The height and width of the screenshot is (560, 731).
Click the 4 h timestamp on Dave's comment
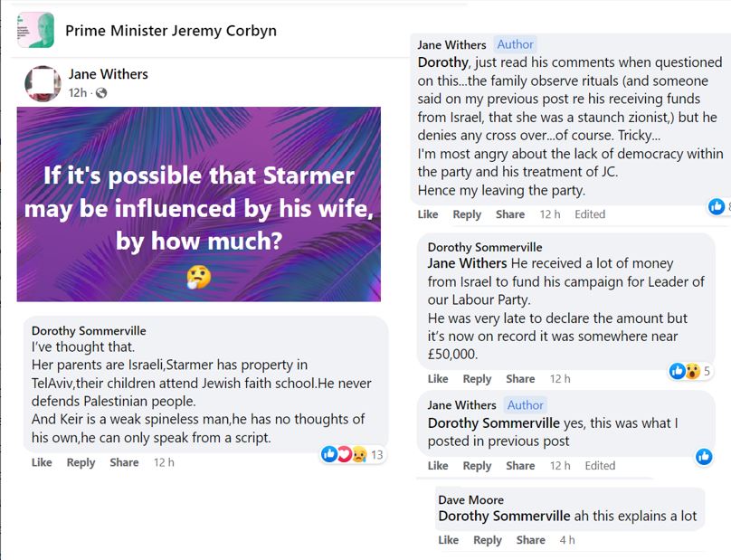[566, 540]
